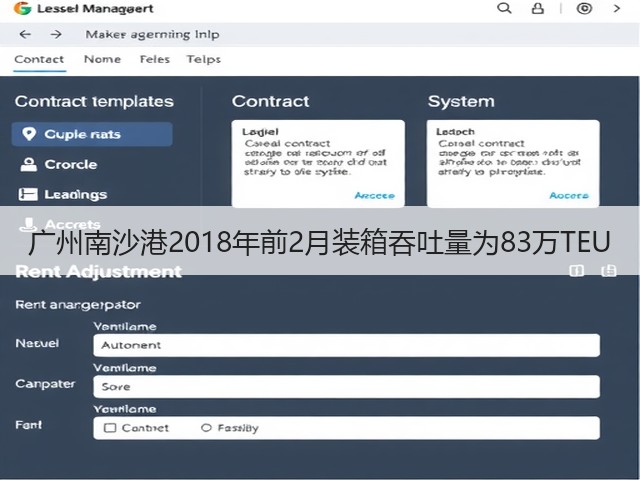The width and height of the screenshot is (640, 480).
Task: Click the Maker agerning Inlp breadcrumb text
Action: click(152, 35)
